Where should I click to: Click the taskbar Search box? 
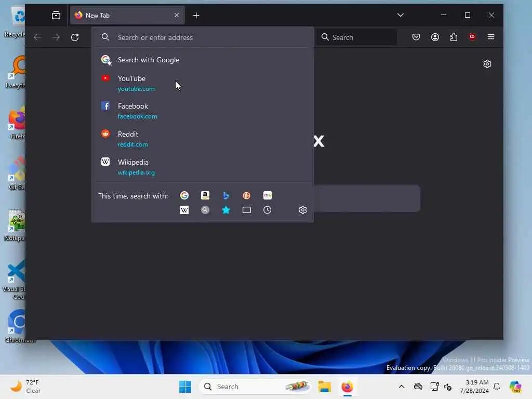point(255,387)
